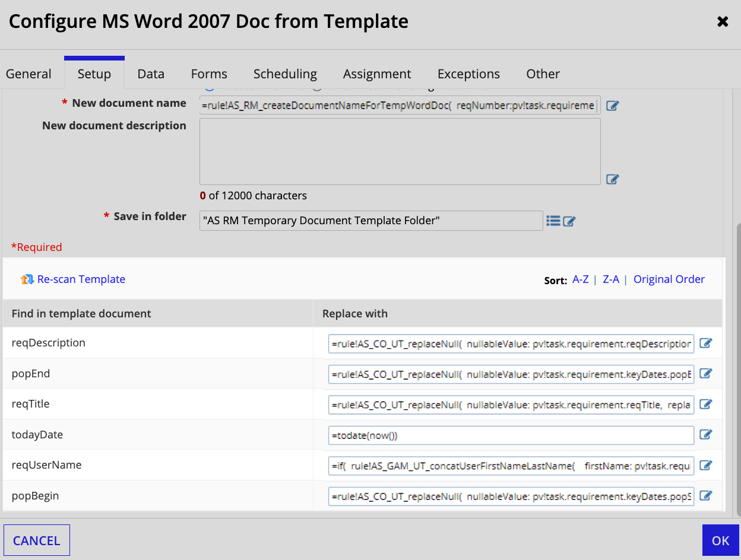Select the popBegin template key text
The width and height of the screenshot is (741, 560).
click(x=36, y=496)
